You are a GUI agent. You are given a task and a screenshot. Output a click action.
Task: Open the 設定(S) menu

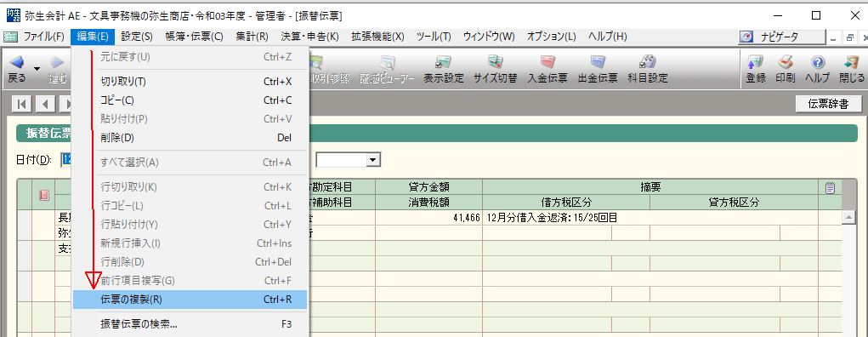pyautogui.click(x=137, y=37)
